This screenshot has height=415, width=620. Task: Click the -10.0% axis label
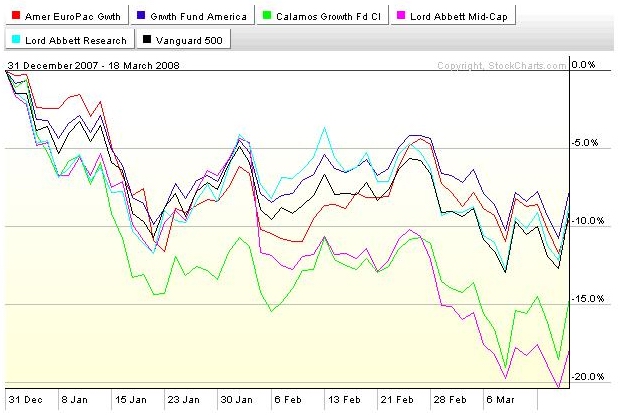588,221
